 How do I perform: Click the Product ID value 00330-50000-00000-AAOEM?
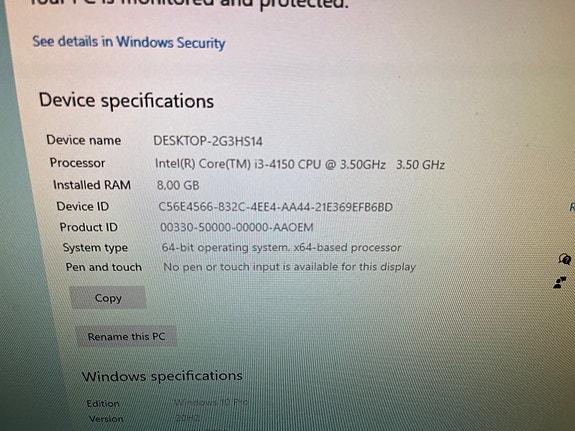tap(237, 227)
